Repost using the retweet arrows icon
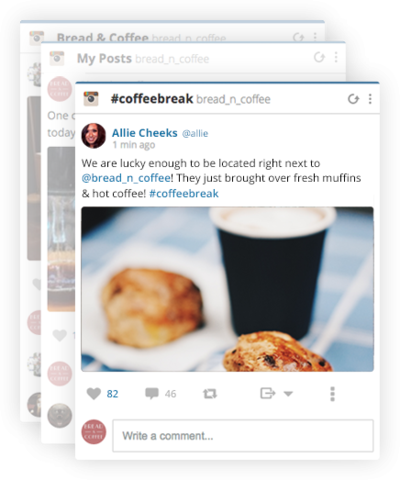The width and height of the screenshot is (400, 480). [x=210, y=394]
